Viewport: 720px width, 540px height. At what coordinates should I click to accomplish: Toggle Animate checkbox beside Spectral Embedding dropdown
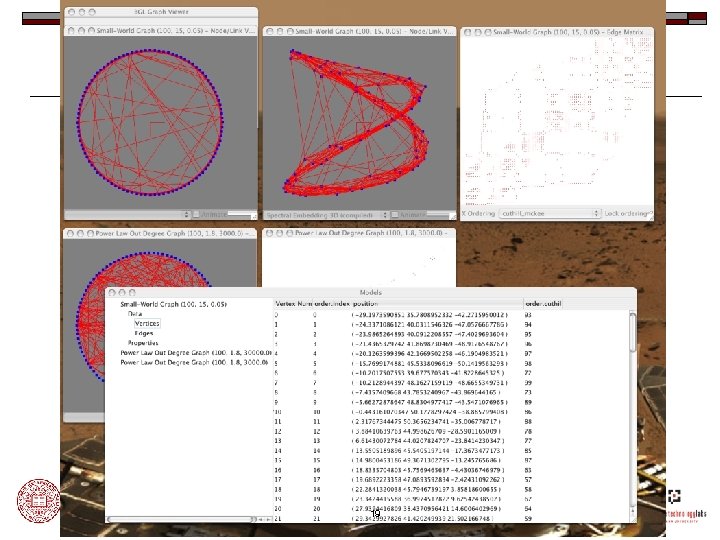point(394,215)
